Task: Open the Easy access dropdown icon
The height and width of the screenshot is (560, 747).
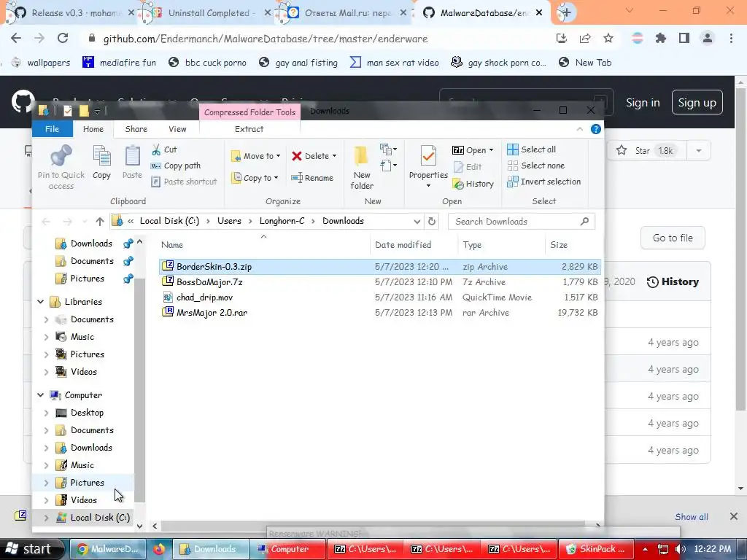Action: tap(388, 166)
